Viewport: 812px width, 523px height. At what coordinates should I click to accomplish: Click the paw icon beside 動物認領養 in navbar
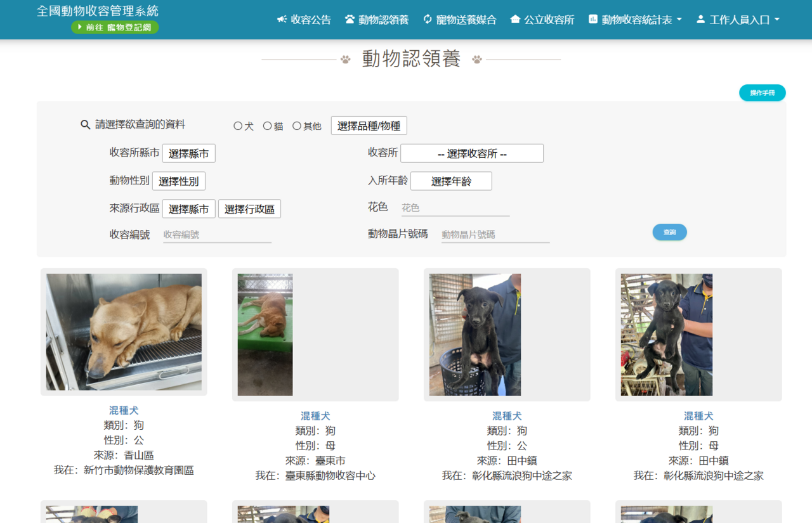(x=350, y=20)
